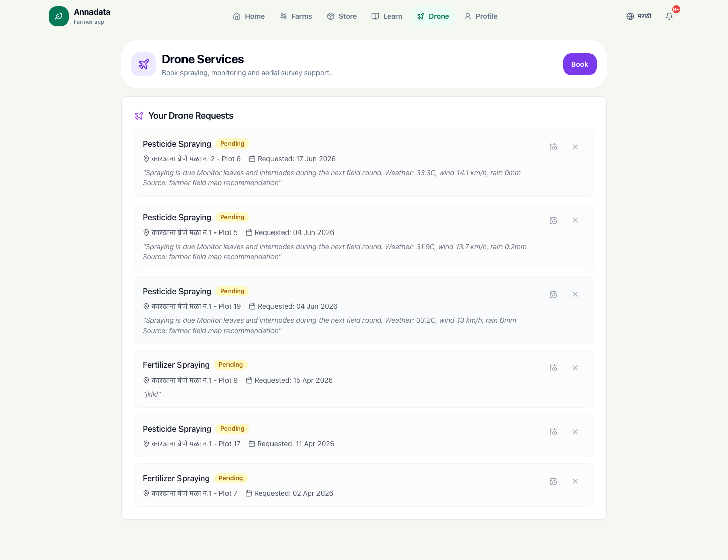Viewport: 728px width, 560px height.
Task: Open the Learn tab
Action: (387, 16)
